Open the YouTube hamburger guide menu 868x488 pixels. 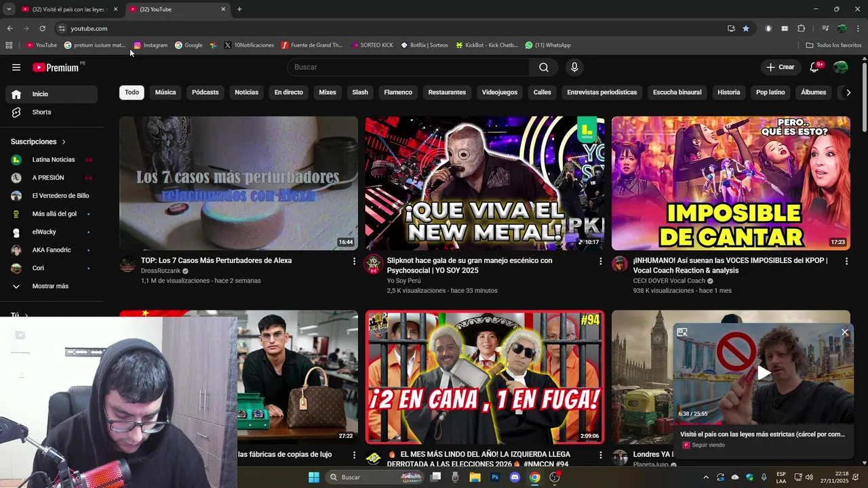(16, 67)
